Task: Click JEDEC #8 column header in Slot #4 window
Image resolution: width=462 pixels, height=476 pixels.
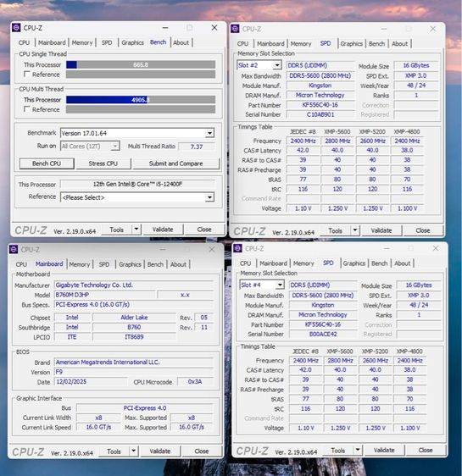Action: [x=305, y=351]
